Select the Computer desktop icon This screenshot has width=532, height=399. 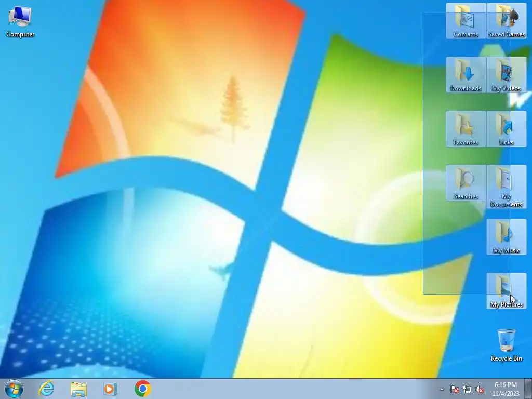click(20, 21)
